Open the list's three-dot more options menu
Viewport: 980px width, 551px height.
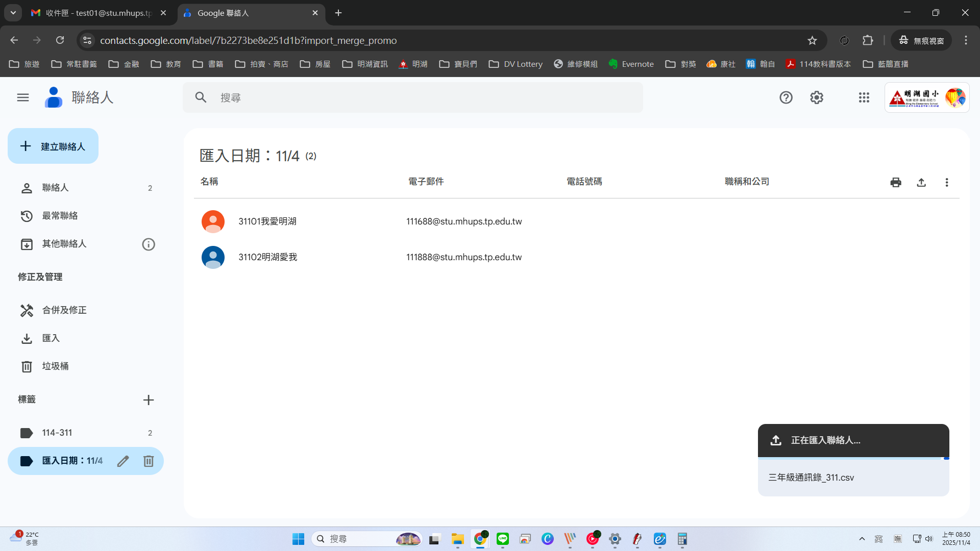(946, 182)
